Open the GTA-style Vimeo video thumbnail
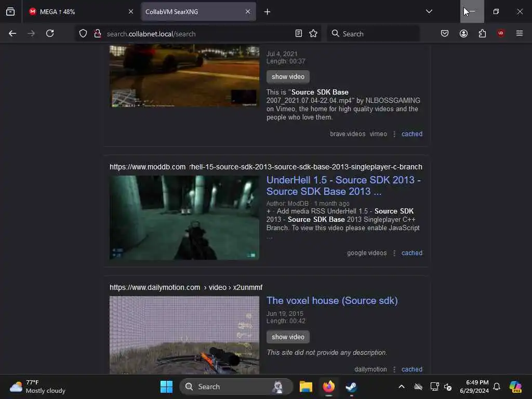 (184, 75)
